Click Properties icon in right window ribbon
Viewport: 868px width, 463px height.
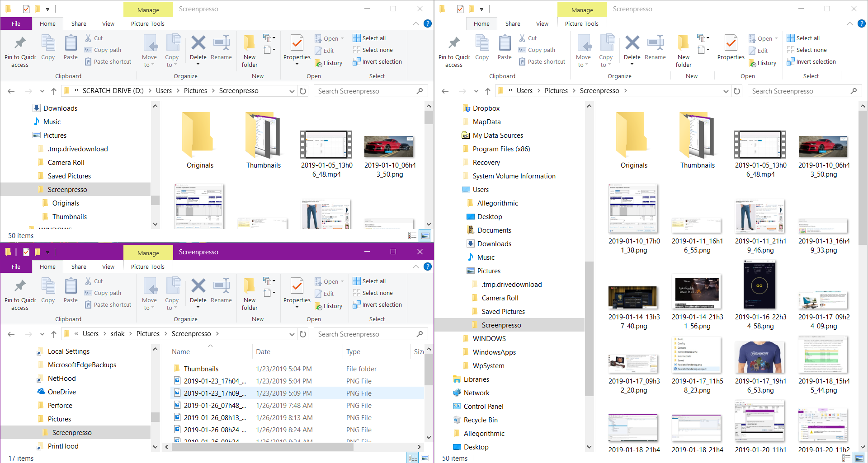tap(731, 43)
